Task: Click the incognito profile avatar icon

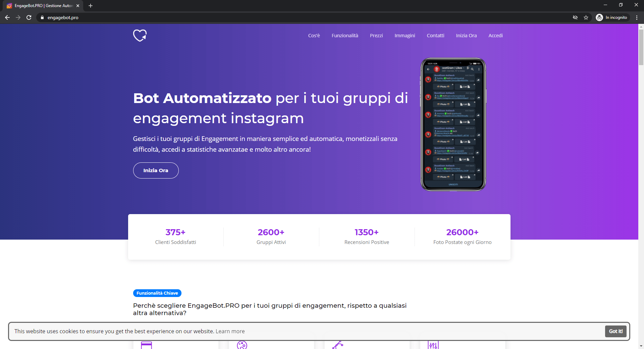Action: pyautogui.click(x=600, y=17)
